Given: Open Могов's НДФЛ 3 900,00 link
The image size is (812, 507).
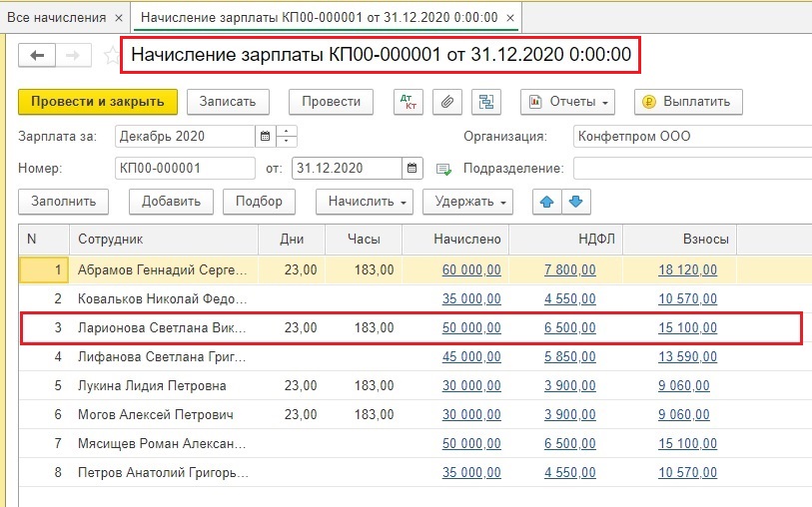Looking at the screenshot, I should click(x=569, y=415).
